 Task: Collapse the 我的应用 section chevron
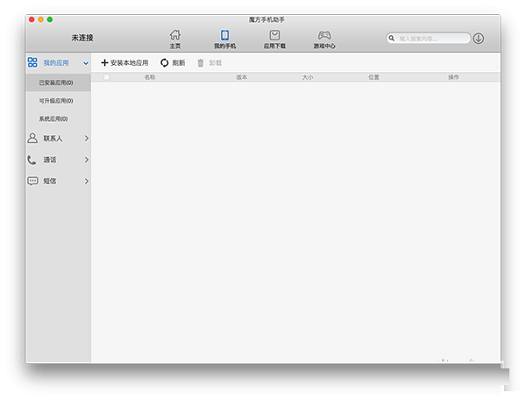(86, 63)
